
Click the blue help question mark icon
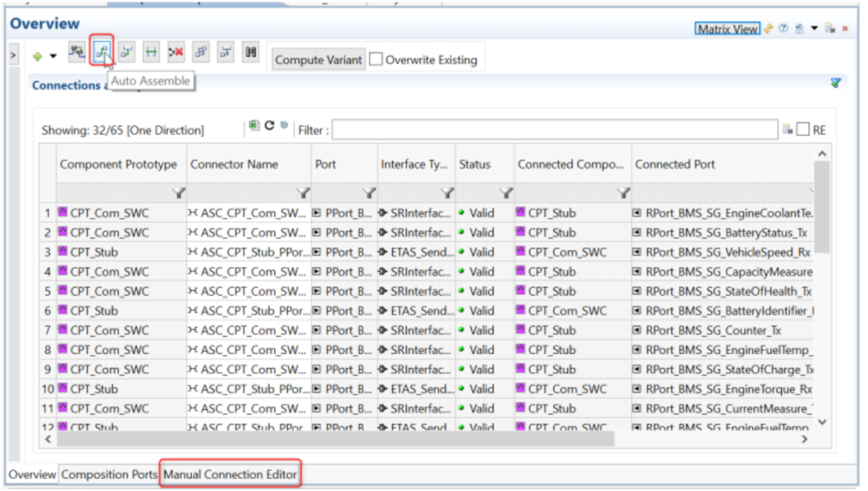[784, 29]
